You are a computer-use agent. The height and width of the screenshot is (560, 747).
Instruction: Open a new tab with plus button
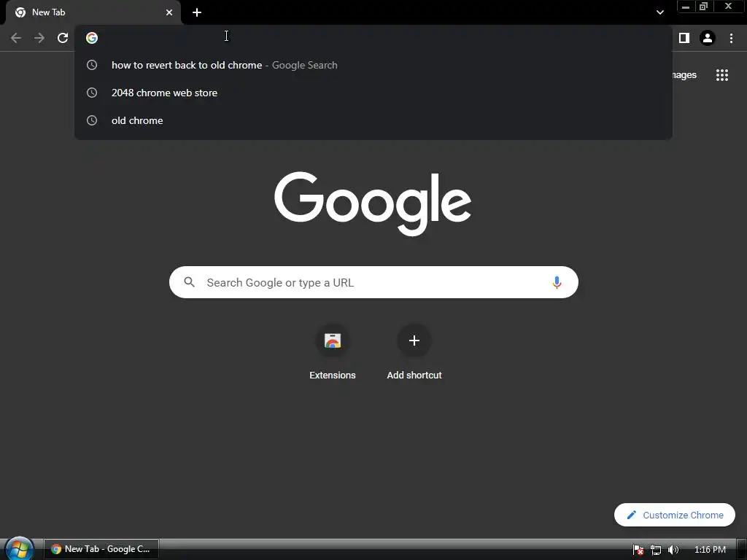(x=197, y=12)
